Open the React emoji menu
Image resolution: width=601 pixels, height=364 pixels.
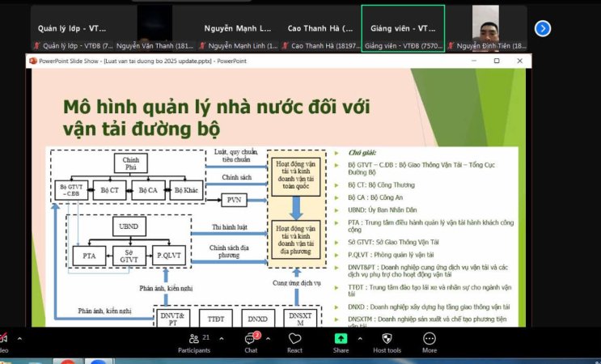pos(294,343)
